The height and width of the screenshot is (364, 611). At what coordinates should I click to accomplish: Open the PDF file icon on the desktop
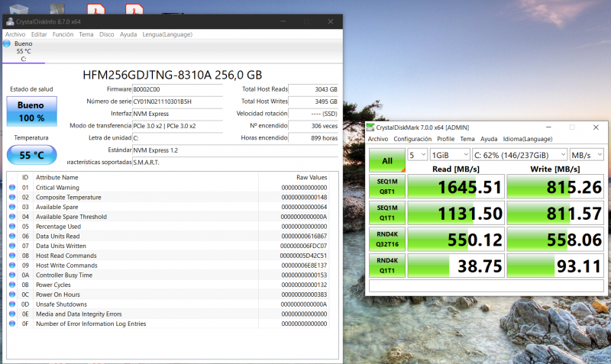95,10
